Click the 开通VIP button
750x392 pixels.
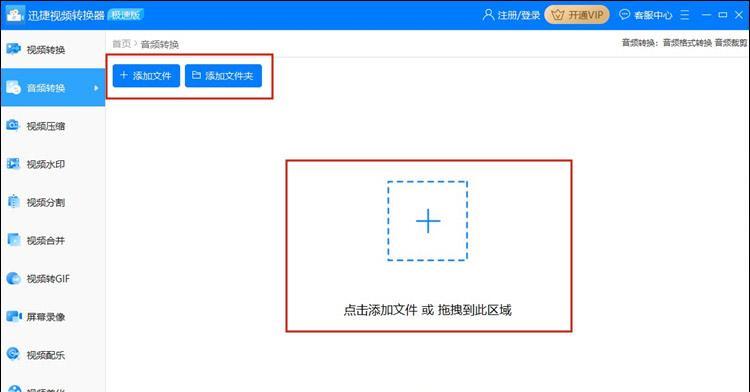[577, 15]
